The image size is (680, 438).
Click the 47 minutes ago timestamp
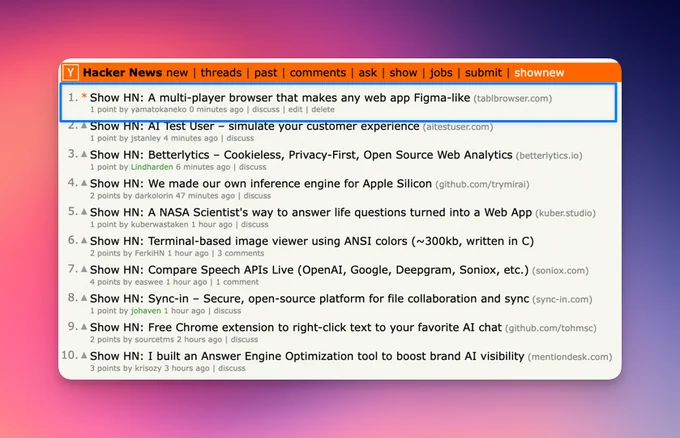(205, 196)
